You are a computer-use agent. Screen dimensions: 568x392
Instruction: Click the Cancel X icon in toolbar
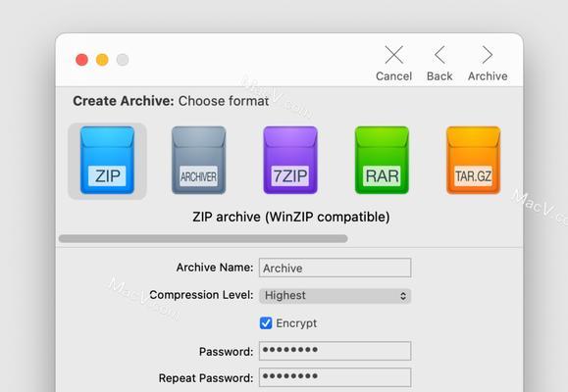[393, 55]
